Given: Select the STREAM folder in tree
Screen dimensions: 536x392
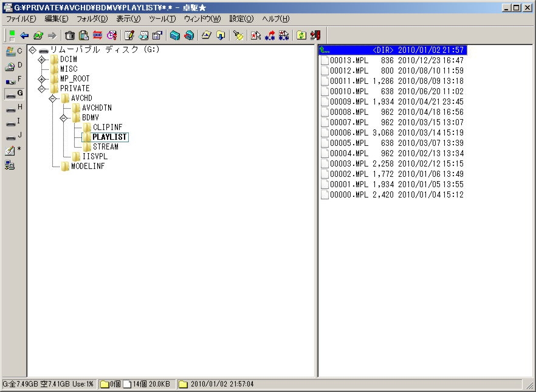Looking at the screenshot, I should 105,147.
